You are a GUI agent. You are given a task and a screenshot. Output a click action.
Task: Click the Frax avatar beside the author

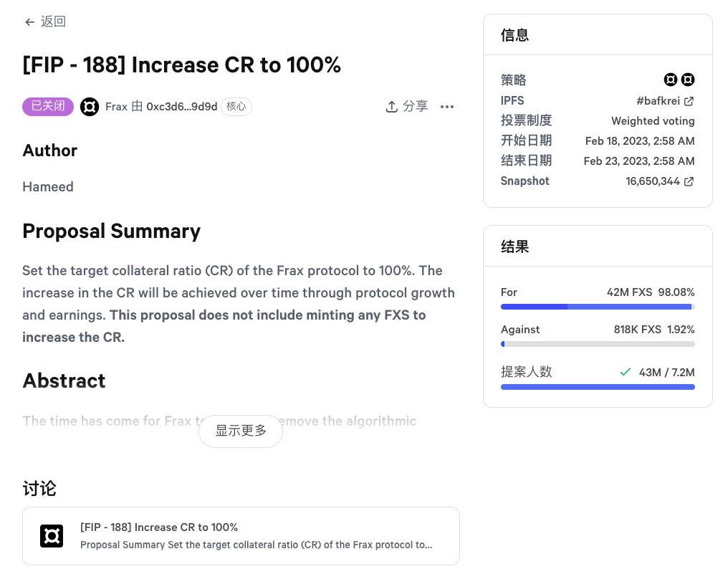pos(90,107)
